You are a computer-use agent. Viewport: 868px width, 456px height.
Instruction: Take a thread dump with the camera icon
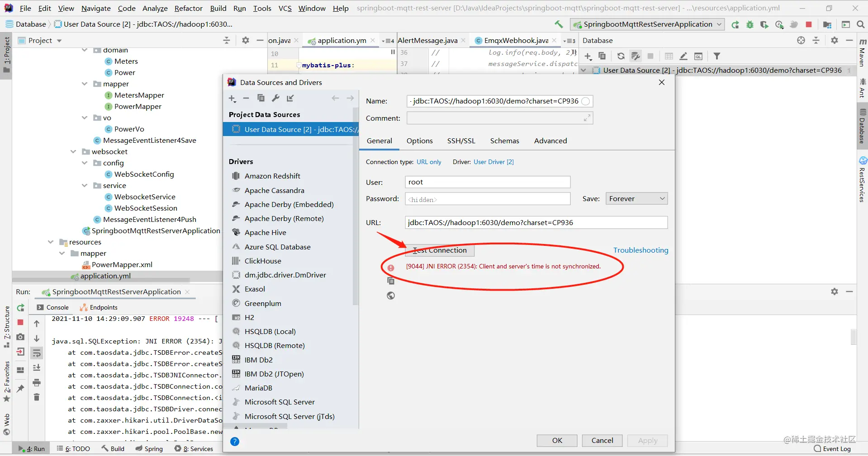[20, 337]
